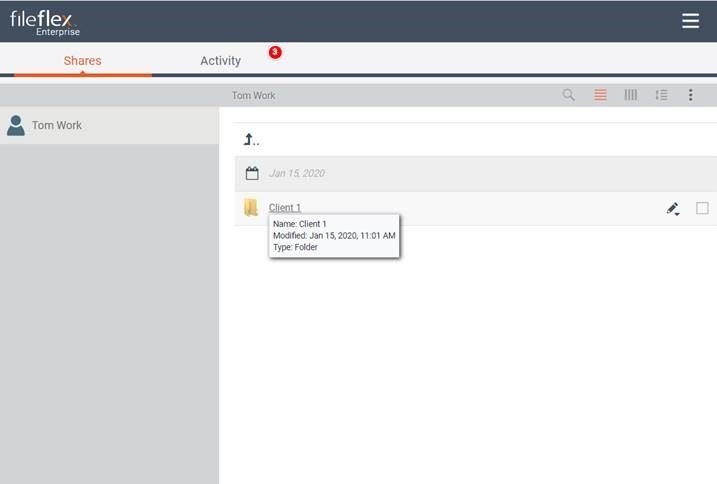
Task: Click the search magnifier icon
Action: (x=569, y=95)
